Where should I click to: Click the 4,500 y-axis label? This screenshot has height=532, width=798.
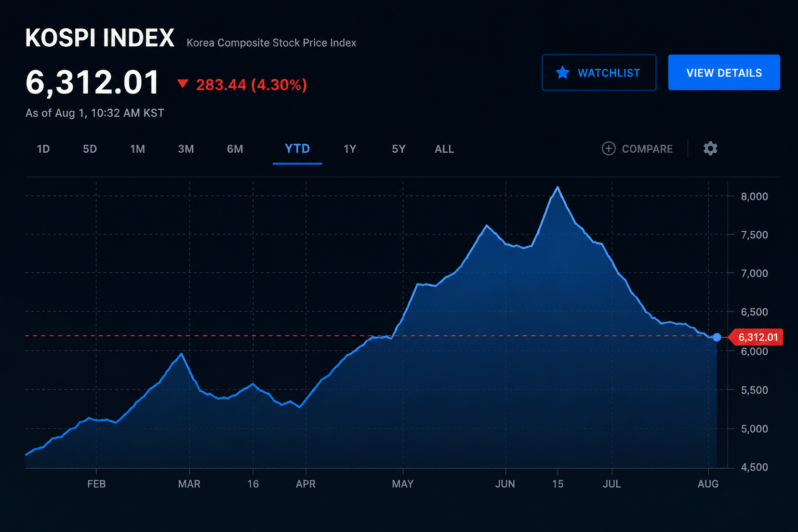(754, 468)
